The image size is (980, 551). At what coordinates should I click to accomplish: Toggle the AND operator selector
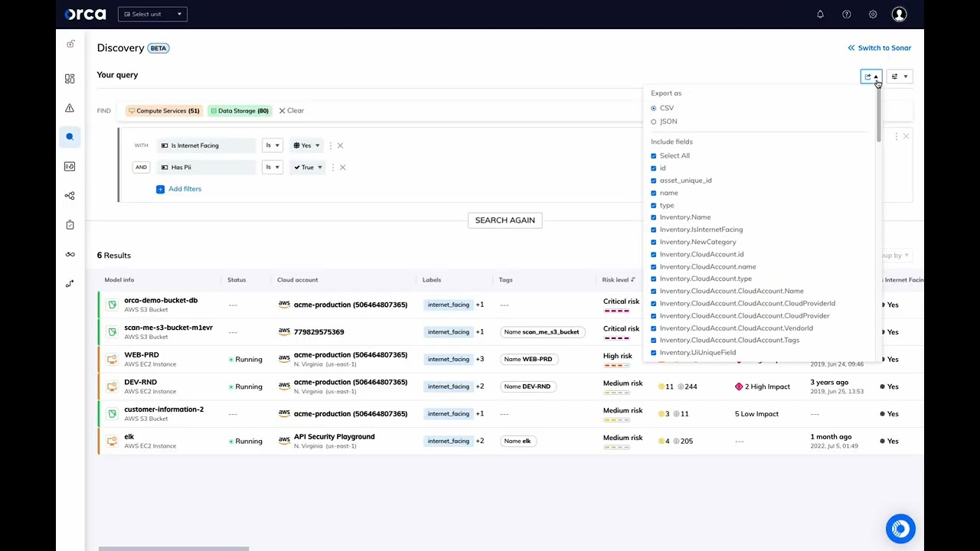[x=141, y=167]
